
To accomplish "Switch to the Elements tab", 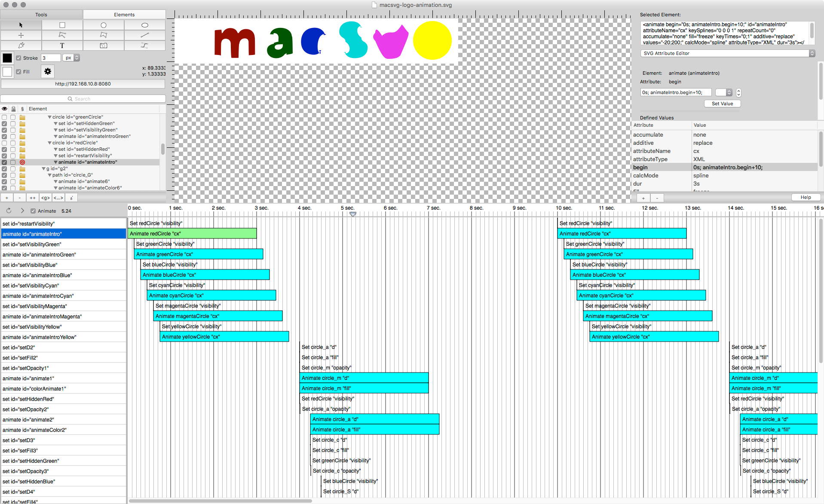I will 124,15.
